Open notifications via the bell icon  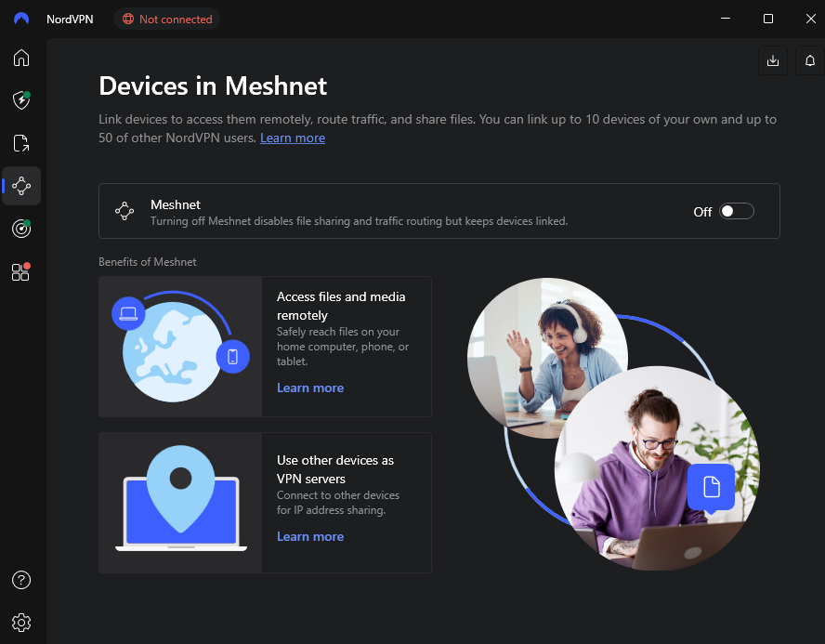pos(809,60)
